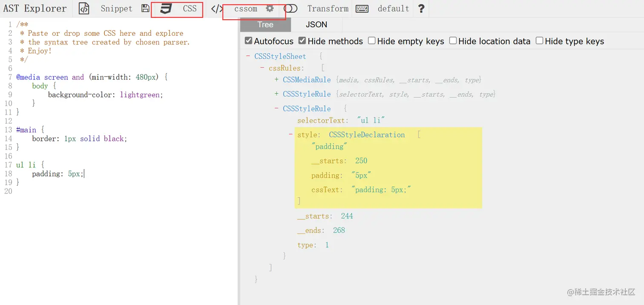Enable the Hide empty keys checkbox
The image size is (644, 305).
pos(371,41)
